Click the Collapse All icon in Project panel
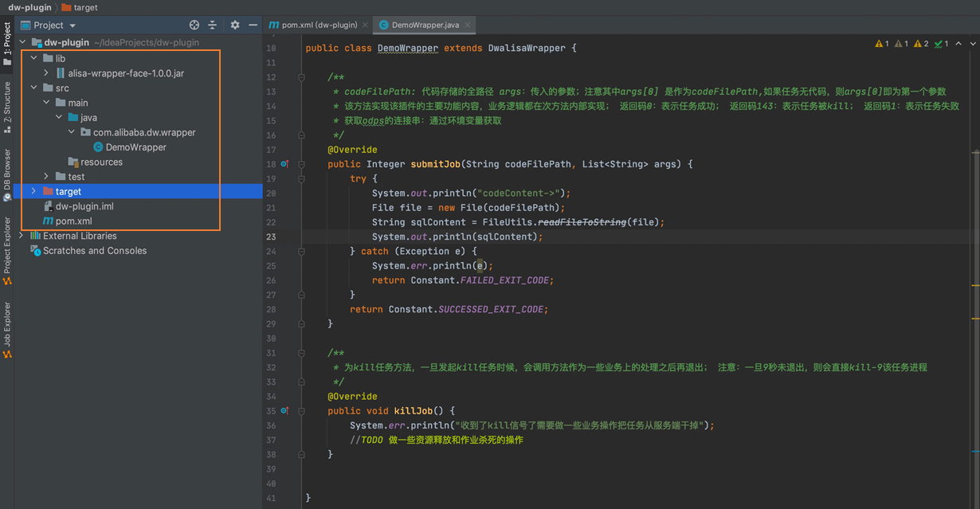Image resolution: width=980 pixels, height=509 pixels. (x=213, y=25)
